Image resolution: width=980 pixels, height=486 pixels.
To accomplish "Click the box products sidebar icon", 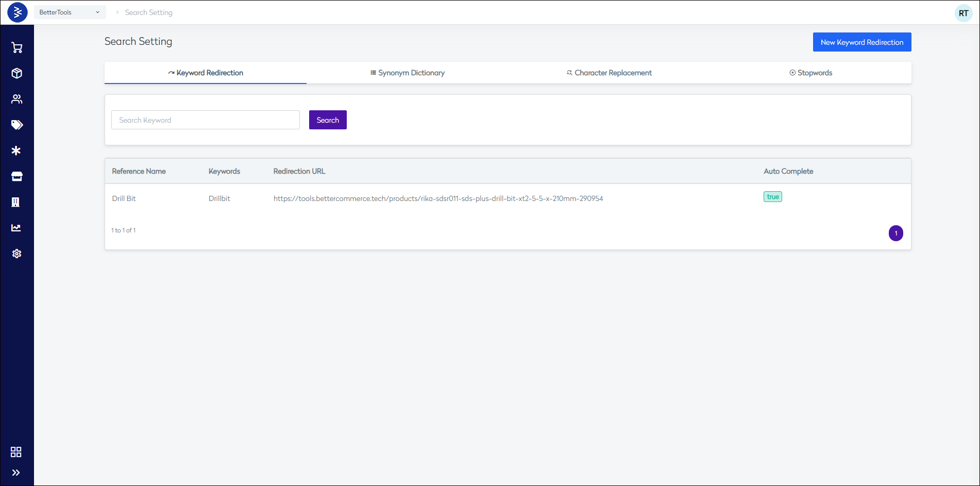I will (17, 73).
